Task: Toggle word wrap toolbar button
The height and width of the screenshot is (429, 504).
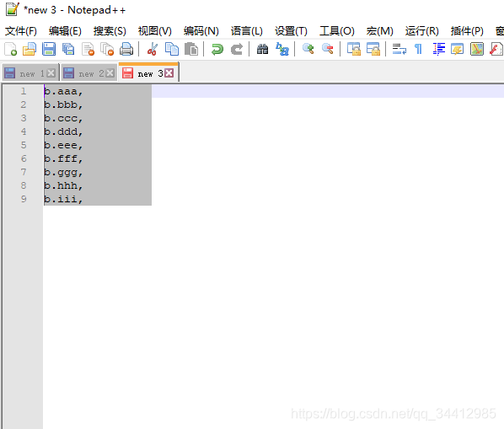Action: click(x=399, y=49)
